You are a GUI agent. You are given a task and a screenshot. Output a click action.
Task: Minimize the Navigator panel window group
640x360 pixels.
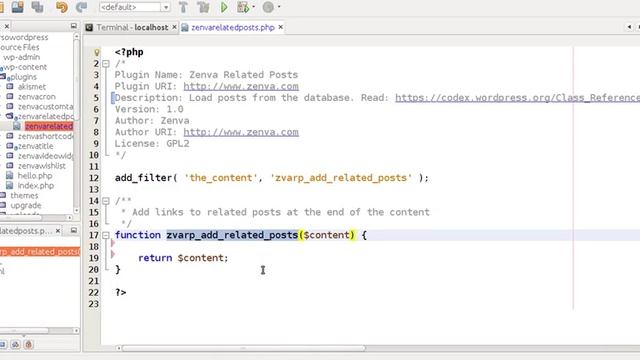point(73,230)
